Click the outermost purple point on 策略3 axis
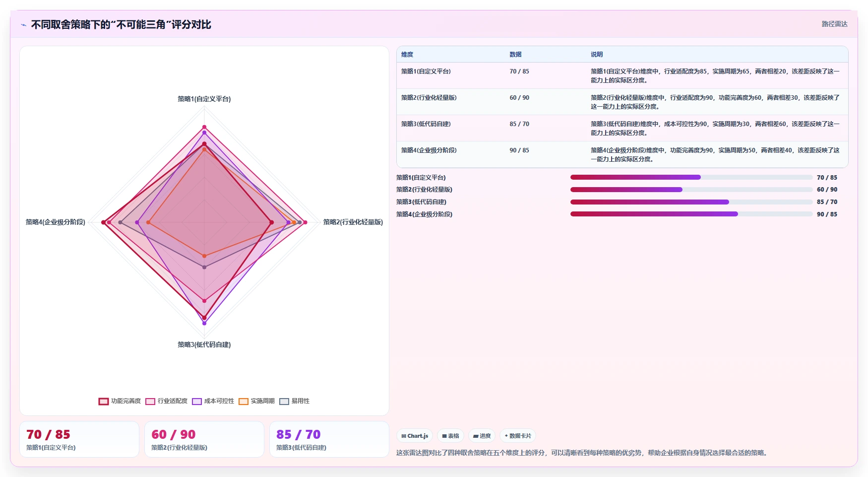The width and height of the screenshot is (868, 477). (204, 323)
